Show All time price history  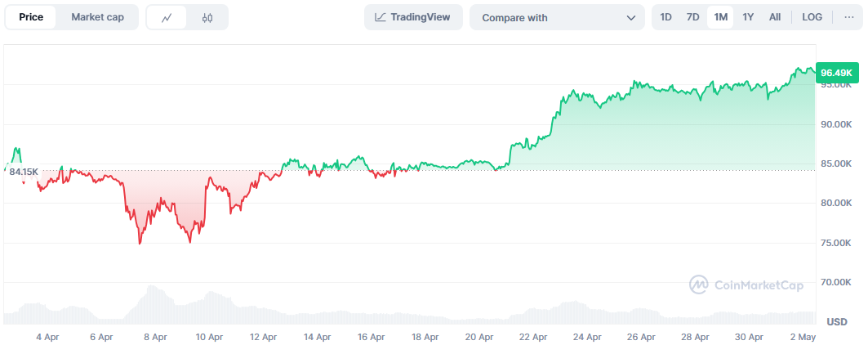click(775, 17)
